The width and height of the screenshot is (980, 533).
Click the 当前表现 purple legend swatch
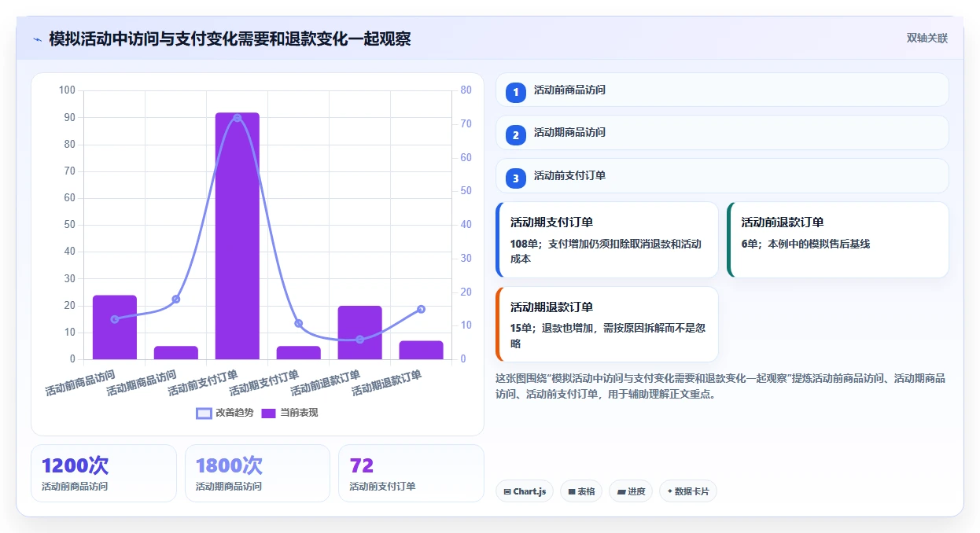[268, 413]
